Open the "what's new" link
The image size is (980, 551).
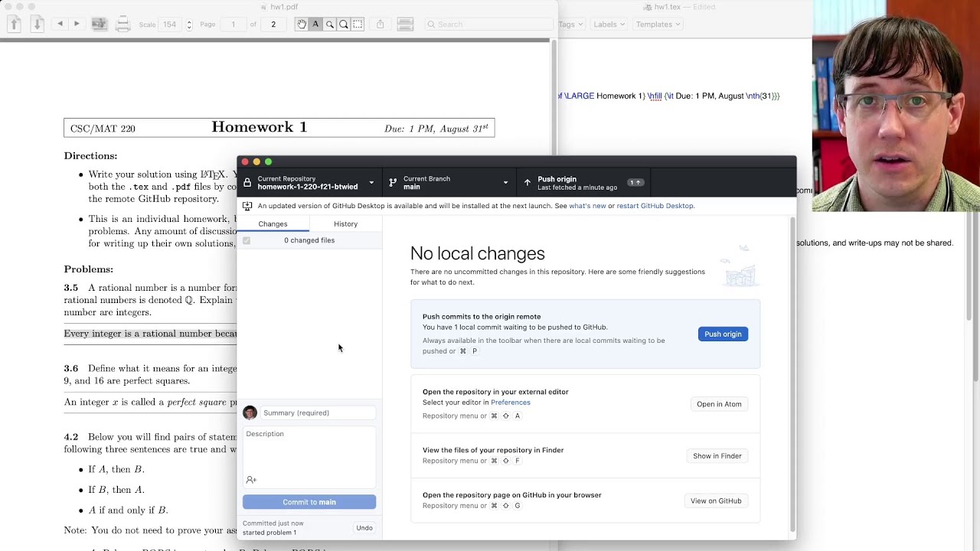587,206
